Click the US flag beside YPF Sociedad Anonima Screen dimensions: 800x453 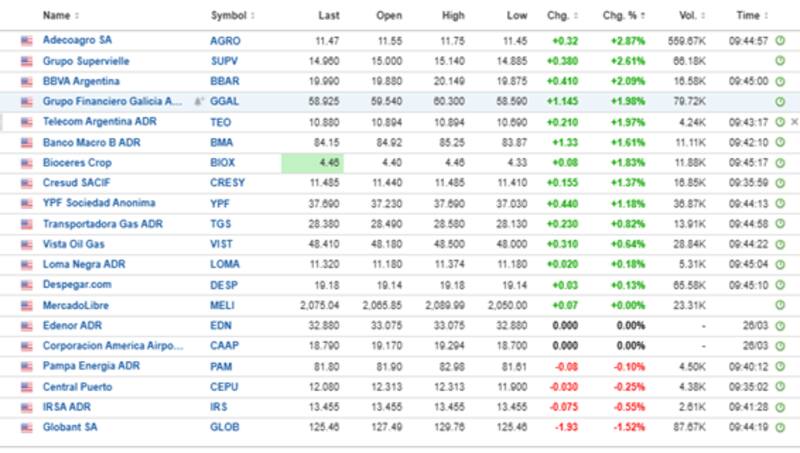pos(27,204)
